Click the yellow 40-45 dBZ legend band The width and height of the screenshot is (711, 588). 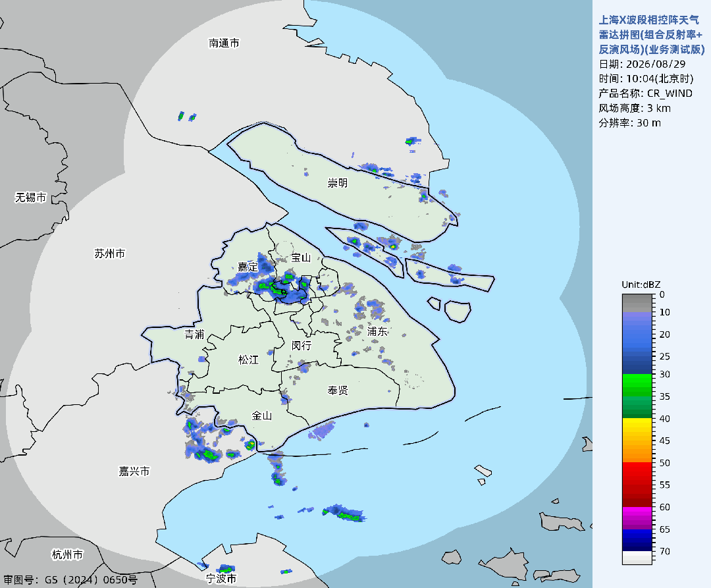pyautogui.click(x=637, y=429)
